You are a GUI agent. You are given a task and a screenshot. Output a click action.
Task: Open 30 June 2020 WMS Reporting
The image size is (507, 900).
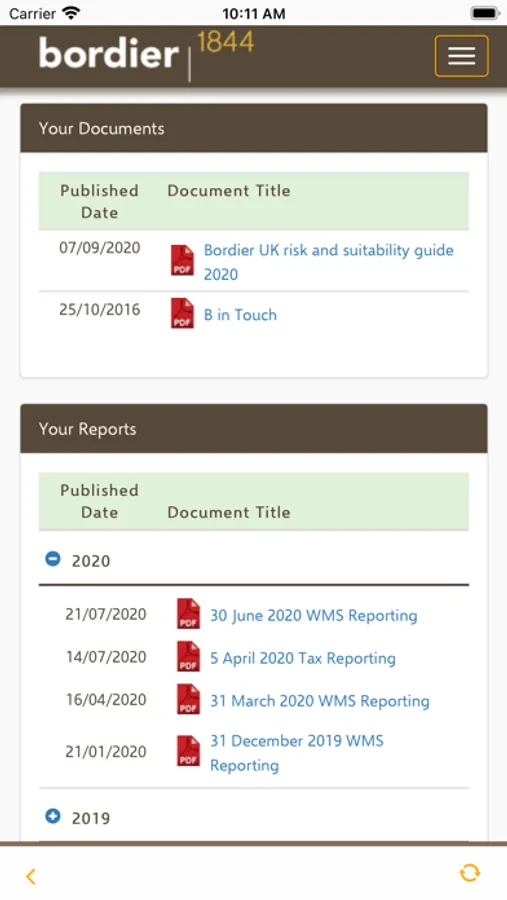click(x=314, y=615)
